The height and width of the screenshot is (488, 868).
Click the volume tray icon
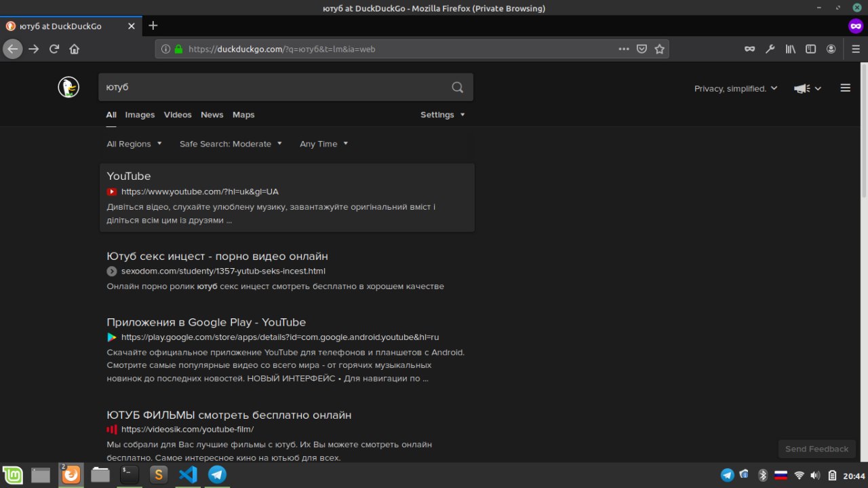click(815, 475)
